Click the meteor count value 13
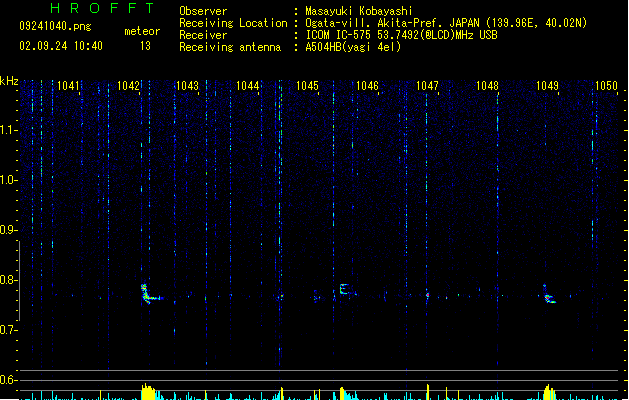The image size is (629, 400). tap(145, 46)
